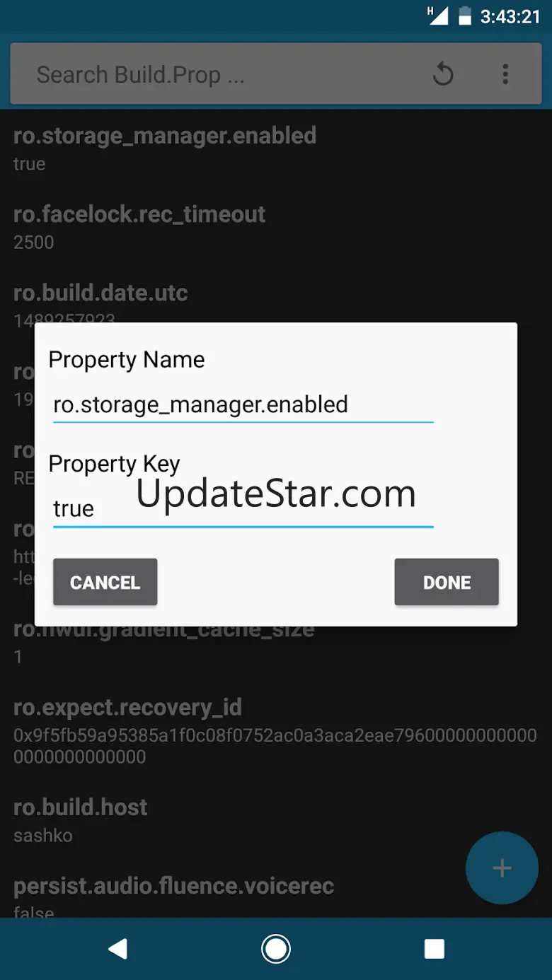This screenshot has width=552, height=980.
Task: Edit the Property Name text field
Action: [x=243, y=405]
